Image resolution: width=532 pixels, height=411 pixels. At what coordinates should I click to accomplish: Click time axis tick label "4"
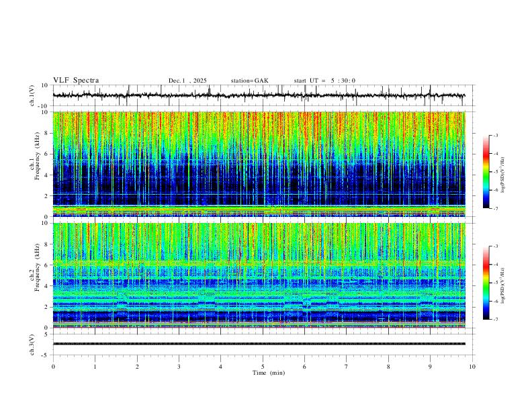(x=220, y=367)
